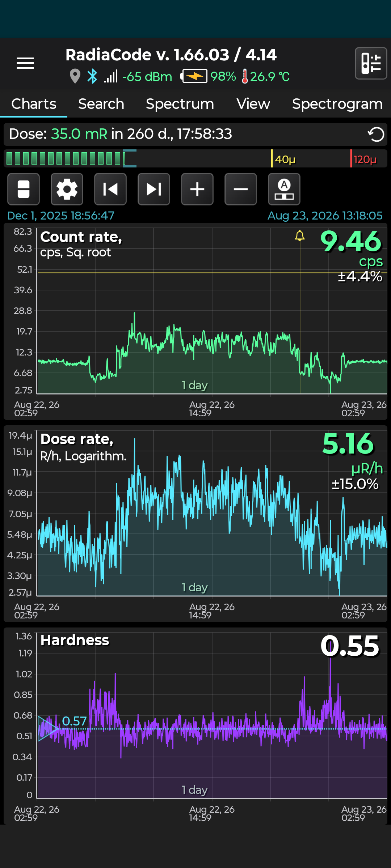Open the View tab
The image size is (391, 868).
pyautogui.click(x=253, y=104)
